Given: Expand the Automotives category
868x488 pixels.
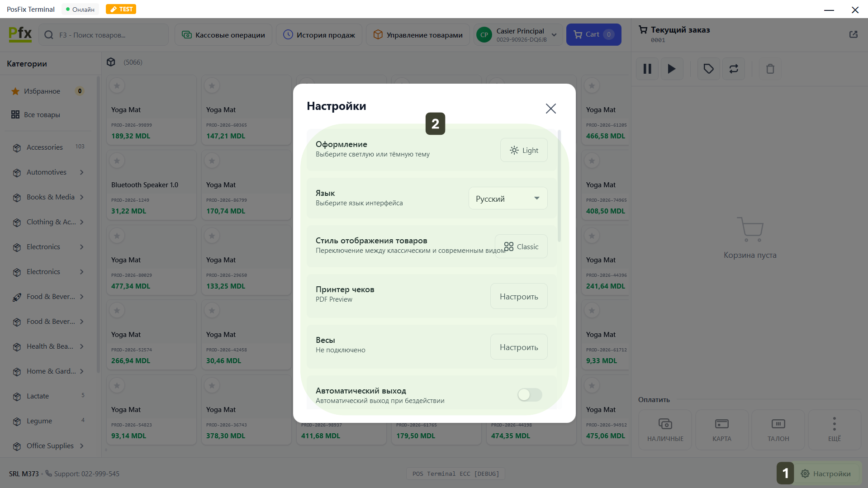Looking at the screenshot, I should pos(82,172).
